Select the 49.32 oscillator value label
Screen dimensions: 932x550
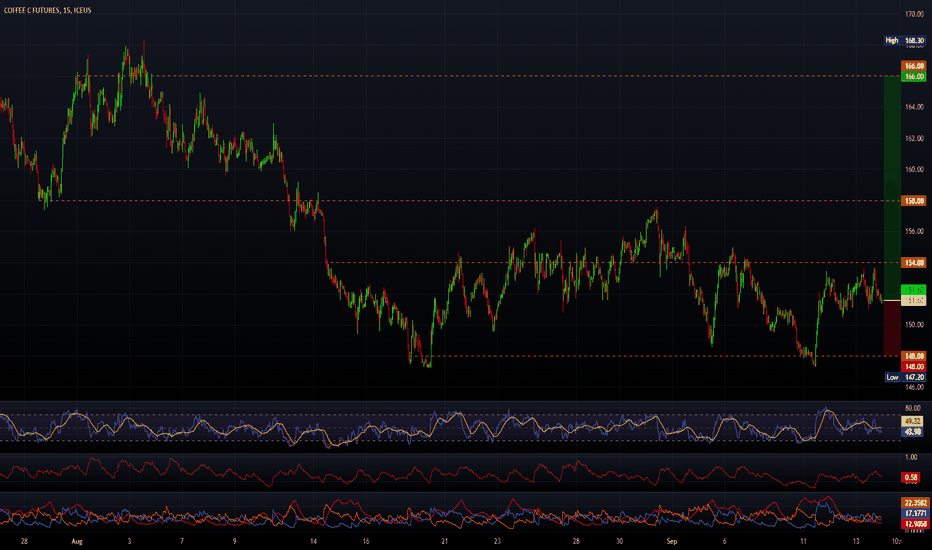pyautogui.click(x=912, y=422)
